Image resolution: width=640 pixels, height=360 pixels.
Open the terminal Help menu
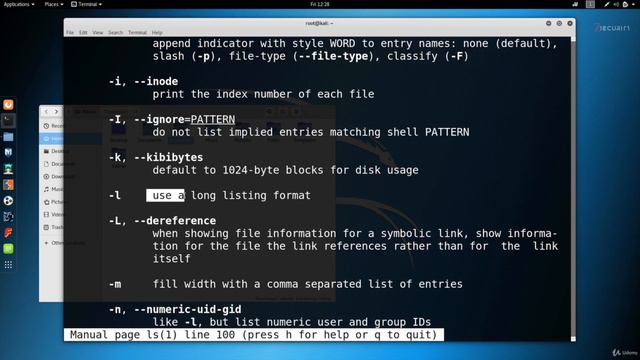click(x=157, y=32)
